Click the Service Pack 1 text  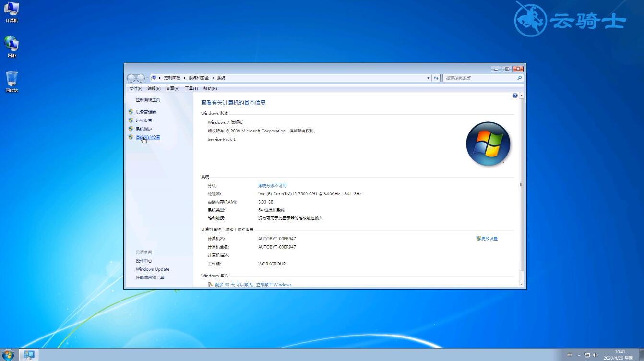click(x=222, y=139)
